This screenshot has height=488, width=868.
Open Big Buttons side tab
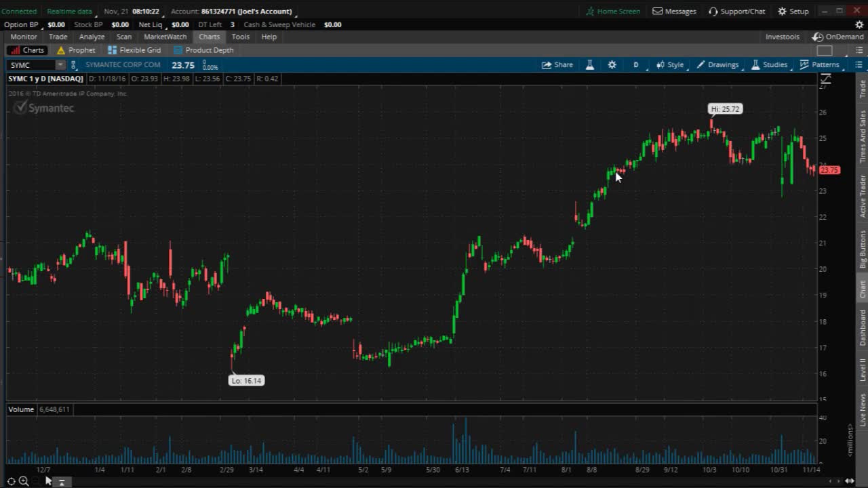coord(863,249)
